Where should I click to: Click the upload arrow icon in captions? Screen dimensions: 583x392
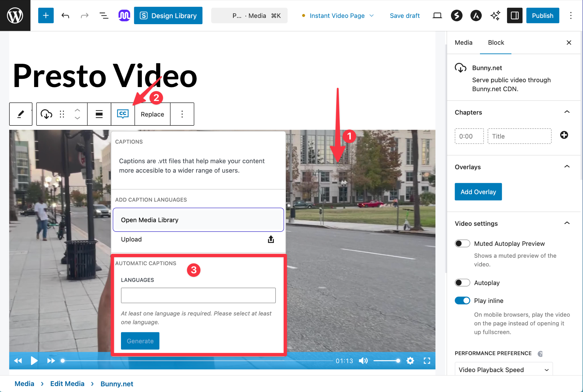tap(271, 240)
